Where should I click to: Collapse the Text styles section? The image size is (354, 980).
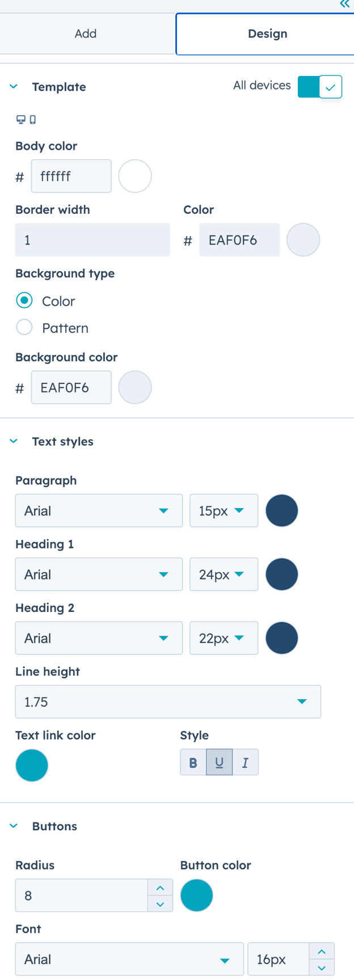(x=14, y=441)
